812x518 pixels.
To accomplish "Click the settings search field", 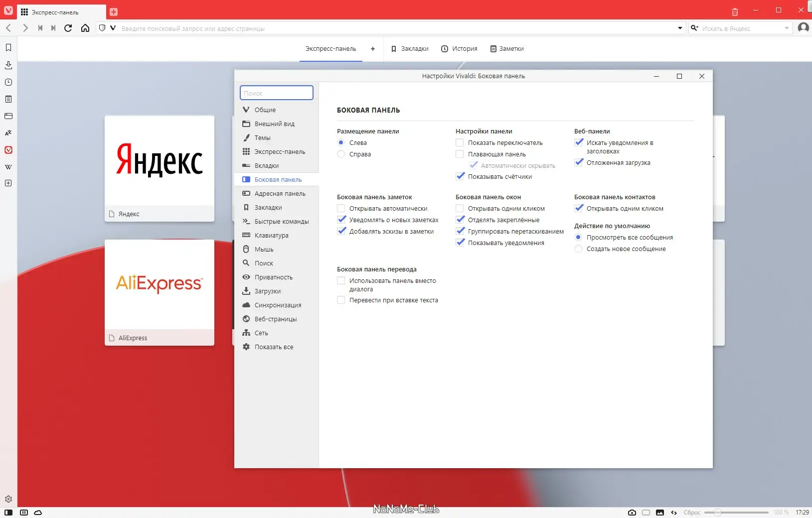I will pyautogui.click(x=277, y=93).
